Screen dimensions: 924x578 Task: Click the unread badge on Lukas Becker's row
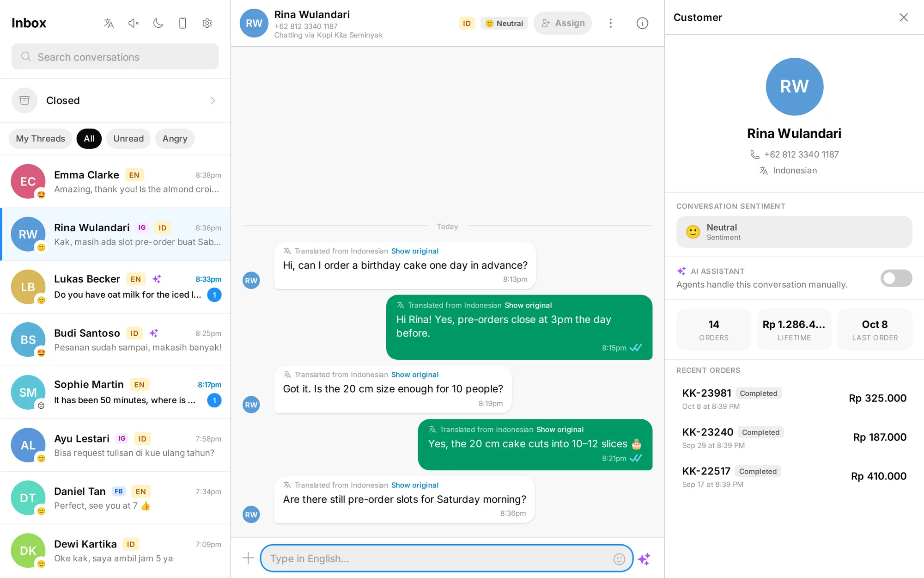click(214, 295)
